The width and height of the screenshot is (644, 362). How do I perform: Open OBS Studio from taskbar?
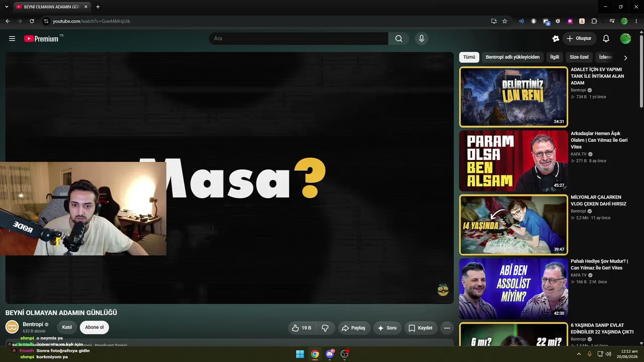[x=345, y=354]
